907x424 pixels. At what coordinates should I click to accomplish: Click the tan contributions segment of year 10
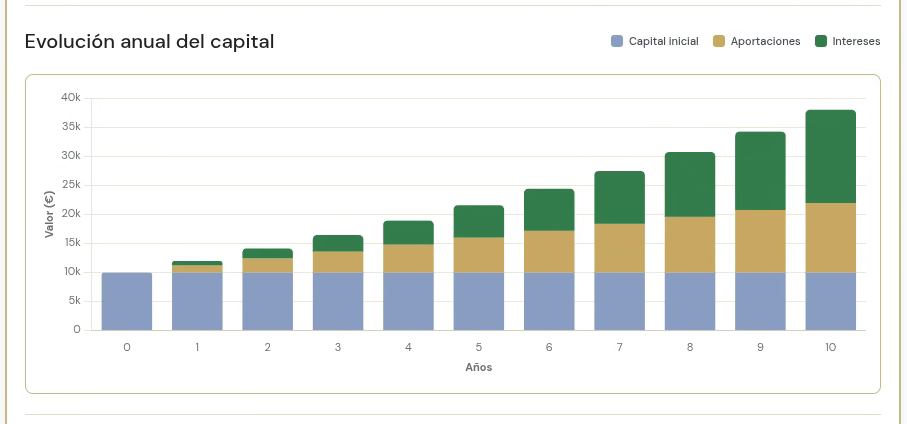point(831,238)
